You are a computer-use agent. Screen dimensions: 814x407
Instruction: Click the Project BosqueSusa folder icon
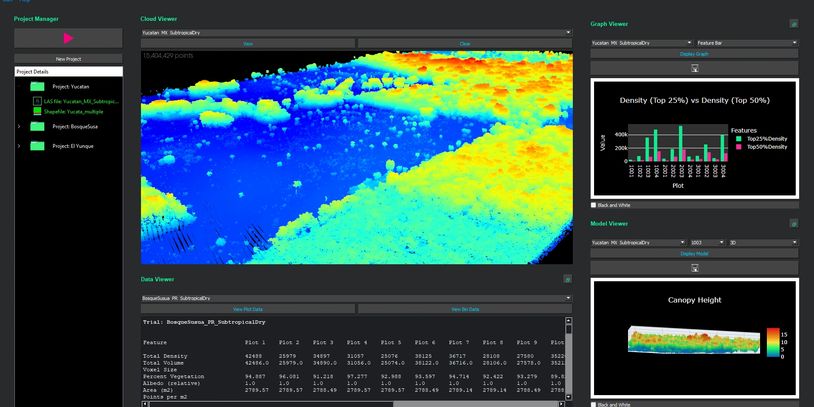[x=37, y=127]
